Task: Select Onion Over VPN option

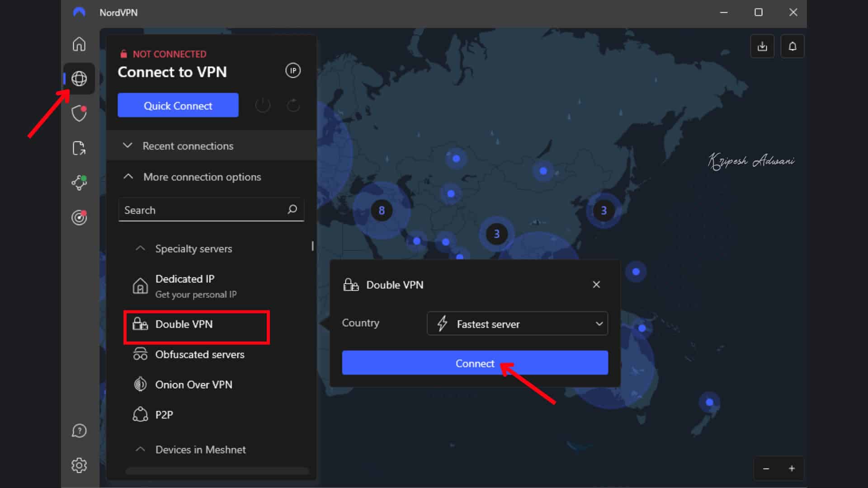Action: (193, 385)
